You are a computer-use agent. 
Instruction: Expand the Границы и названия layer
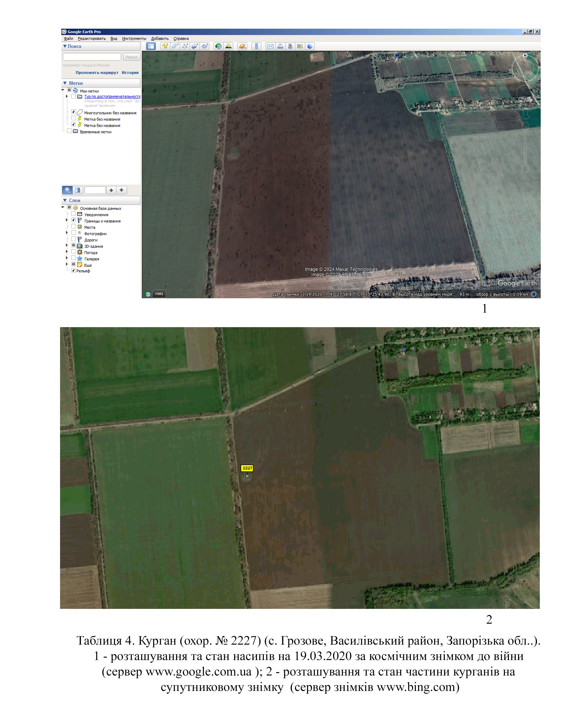pyautogui.click(x=67, y=220)
